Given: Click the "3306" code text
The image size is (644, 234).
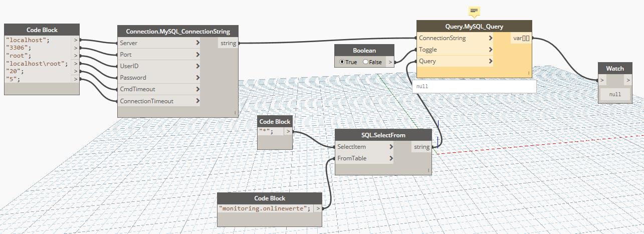Looking at the screenshot, I should 19,48.
